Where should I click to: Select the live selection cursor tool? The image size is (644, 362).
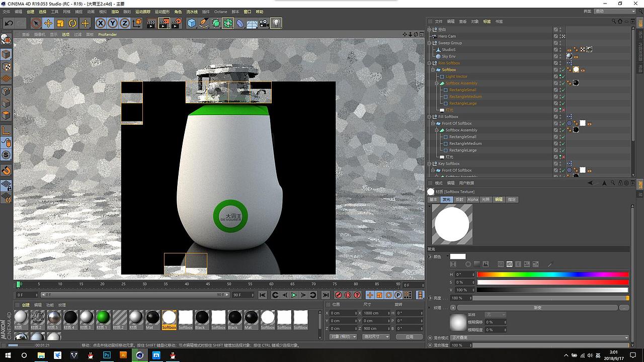pyautogui.click(x=36, y=23)
